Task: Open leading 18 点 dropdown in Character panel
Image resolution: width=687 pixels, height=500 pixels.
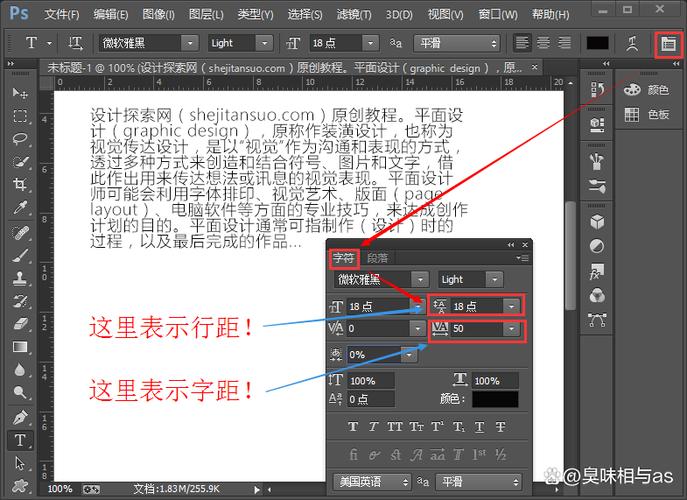Action: 511,306
